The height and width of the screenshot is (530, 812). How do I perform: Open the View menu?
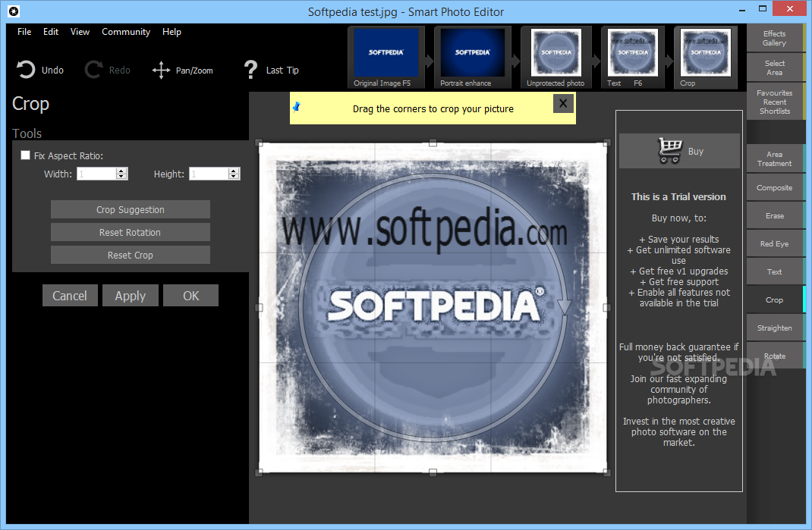pyautogui.click(x=80, y=32)
